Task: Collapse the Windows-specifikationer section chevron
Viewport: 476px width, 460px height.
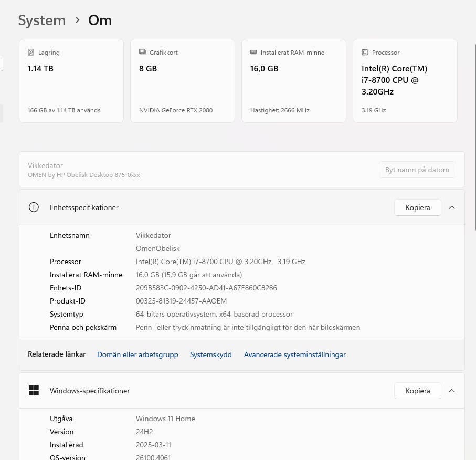Action: (x=452, y=391)
